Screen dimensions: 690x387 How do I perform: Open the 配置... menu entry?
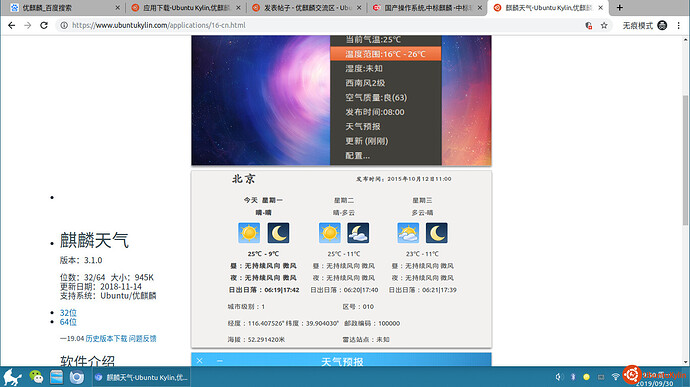point(385,155)
